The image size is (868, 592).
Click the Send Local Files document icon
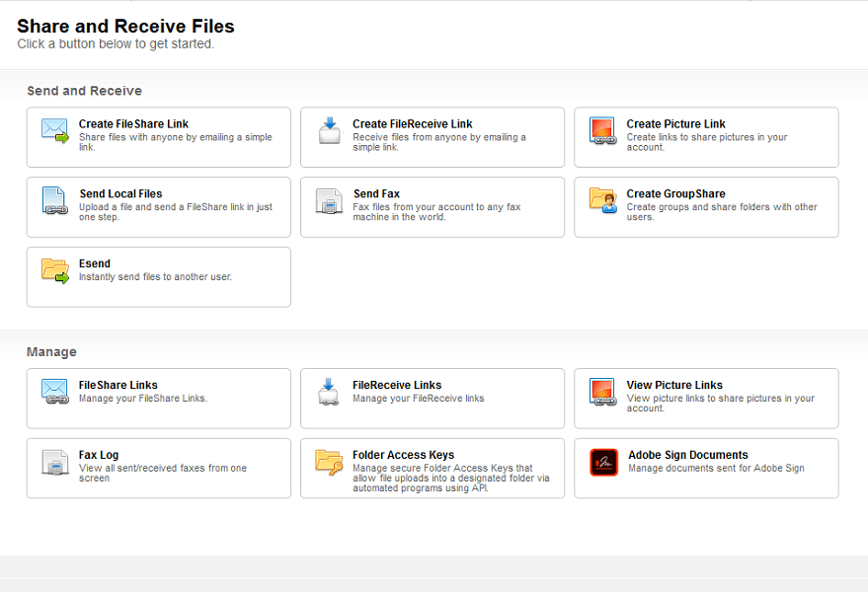[54, 200]
